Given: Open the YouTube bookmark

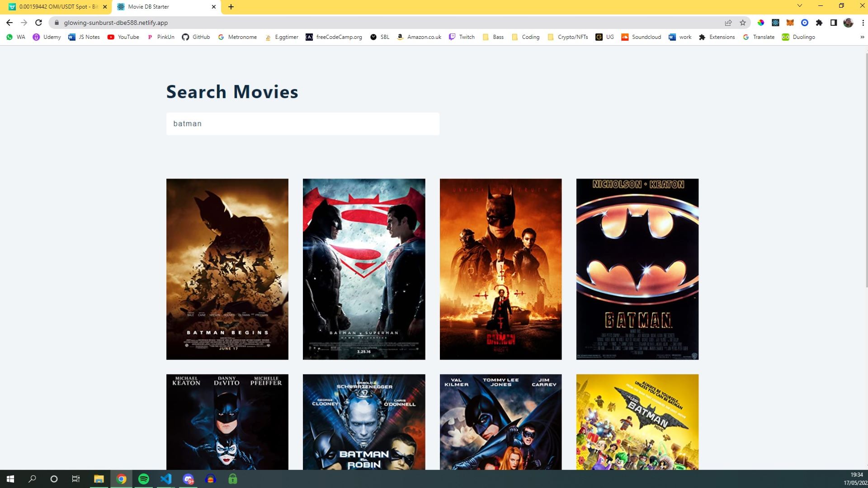Looking at the screenshot, I should 123,37.
